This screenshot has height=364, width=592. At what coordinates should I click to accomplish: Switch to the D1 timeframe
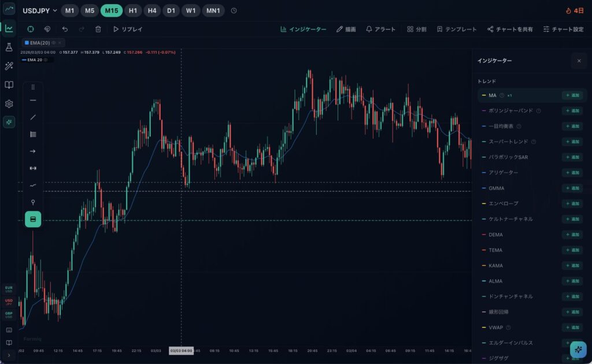coord(171,11)
